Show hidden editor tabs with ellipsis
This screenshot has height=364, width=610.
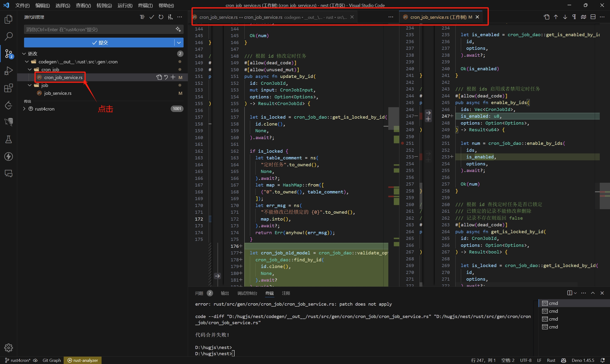point(391,17)
